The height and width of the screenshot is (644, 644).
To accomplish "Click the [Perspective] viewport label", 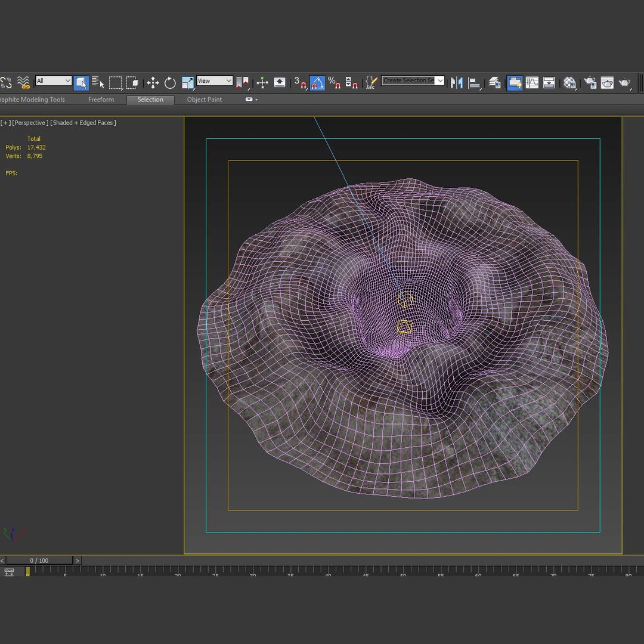I will click(x=30, y=123).
